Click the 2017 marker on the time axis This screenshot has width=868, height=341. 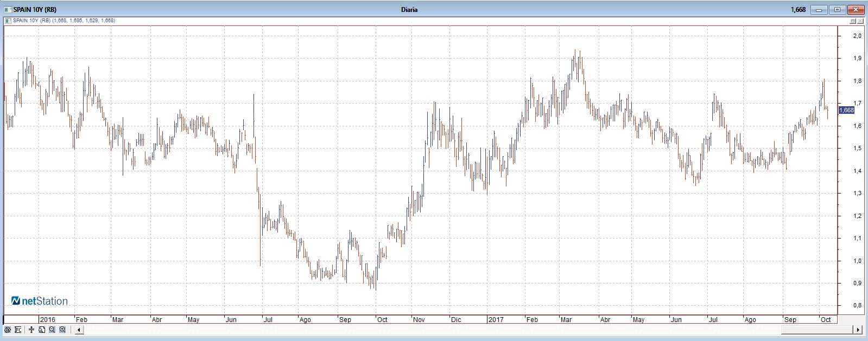[497, 319]
